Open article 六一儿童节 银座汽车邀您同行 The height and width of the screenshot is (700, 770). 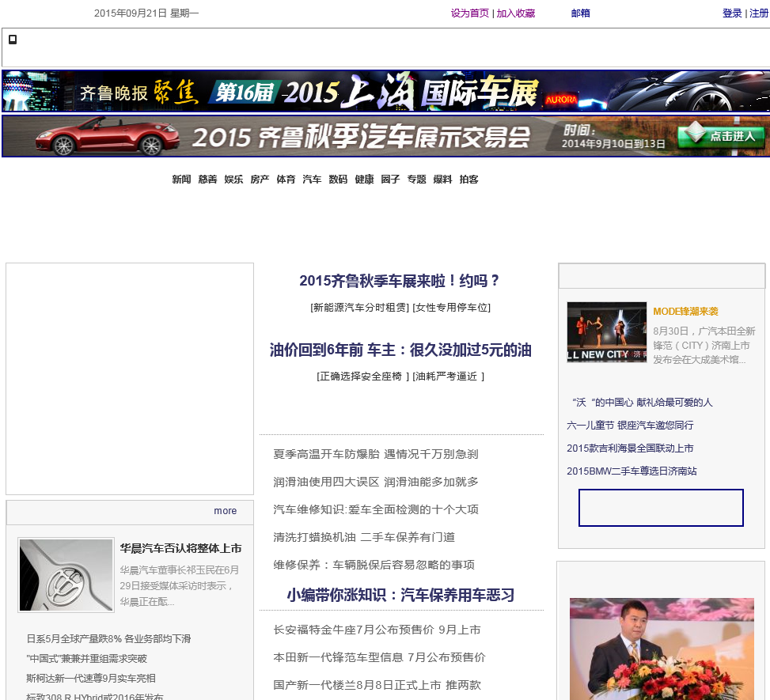click(x=630, y=425)
